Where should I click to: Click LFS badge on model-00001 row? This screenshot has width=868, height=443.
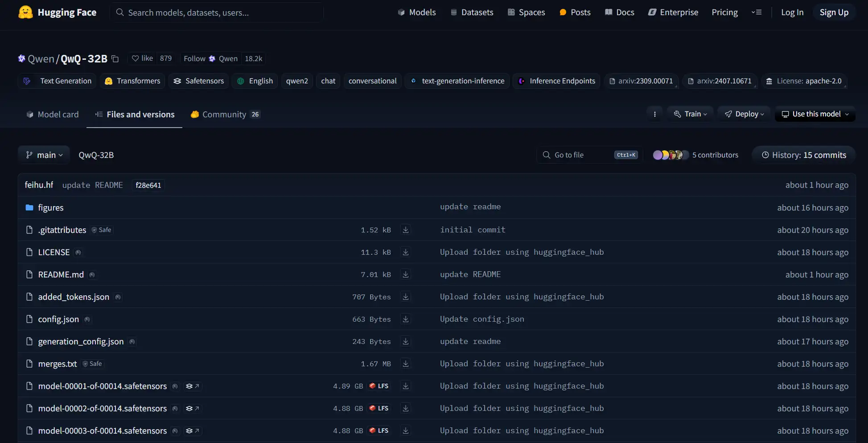pos(379,386)
